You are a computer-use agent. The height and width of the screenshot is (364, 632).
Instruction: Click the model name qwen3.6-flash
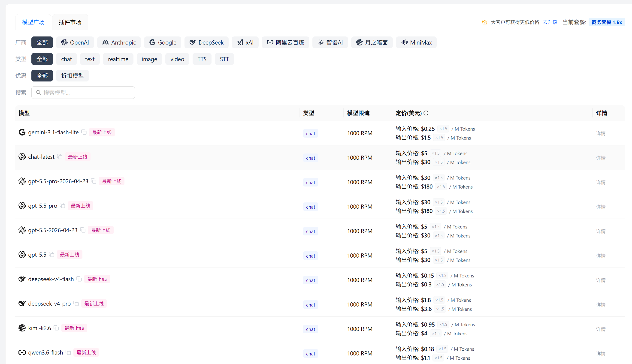(45, 352)
